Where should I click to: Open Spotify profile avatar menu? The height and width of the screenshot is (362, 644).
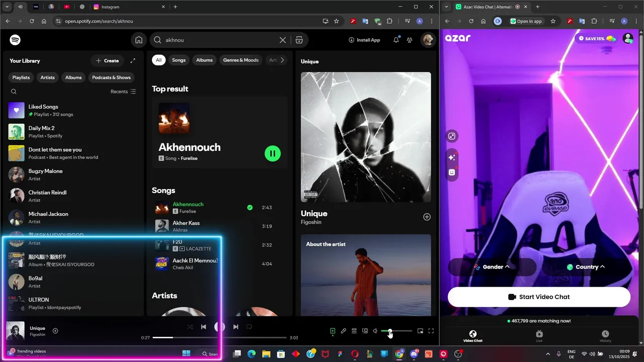428,40
